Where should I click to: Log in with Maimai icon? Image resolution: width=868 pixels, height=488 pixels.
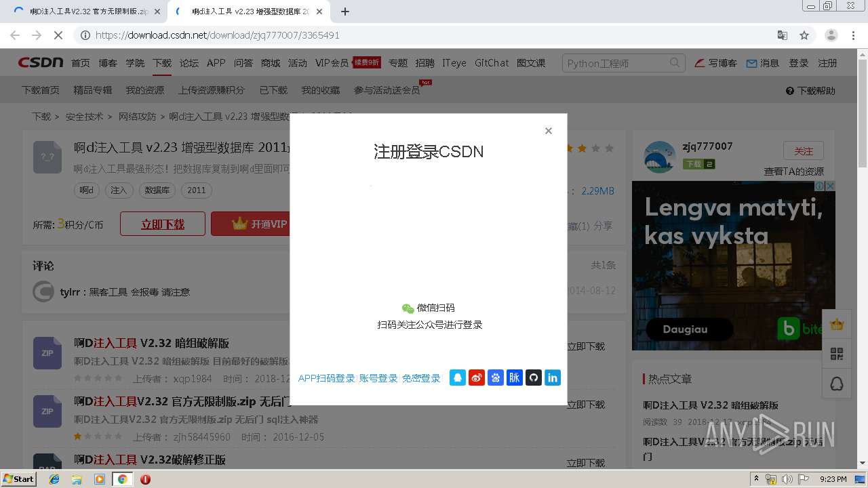coord(515,378)
